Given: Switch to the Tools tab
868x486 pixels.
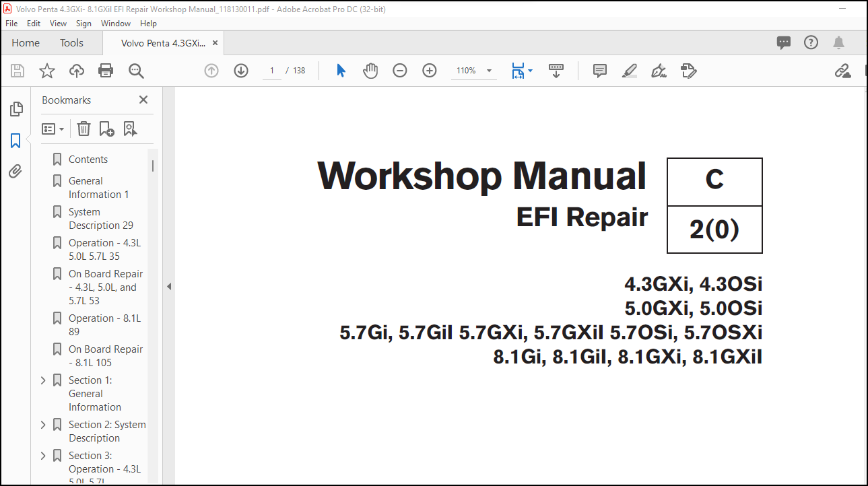Looking at the screenshot, I should 71,43.
